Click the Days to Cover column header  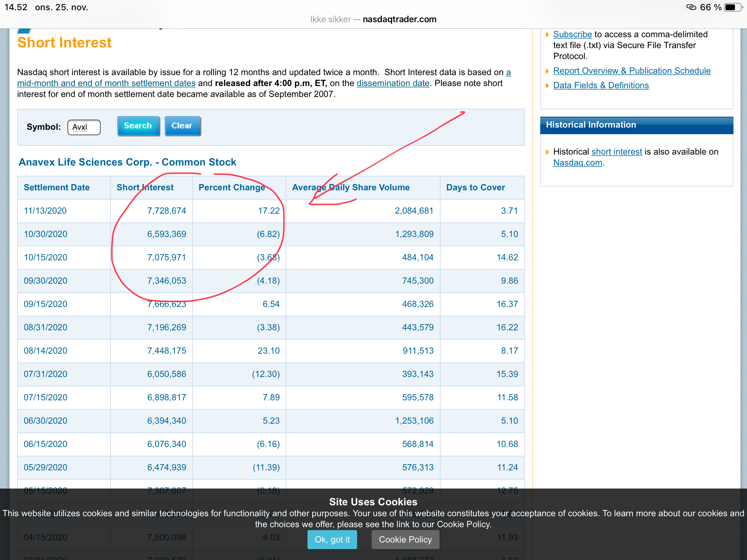click(476, 187)
